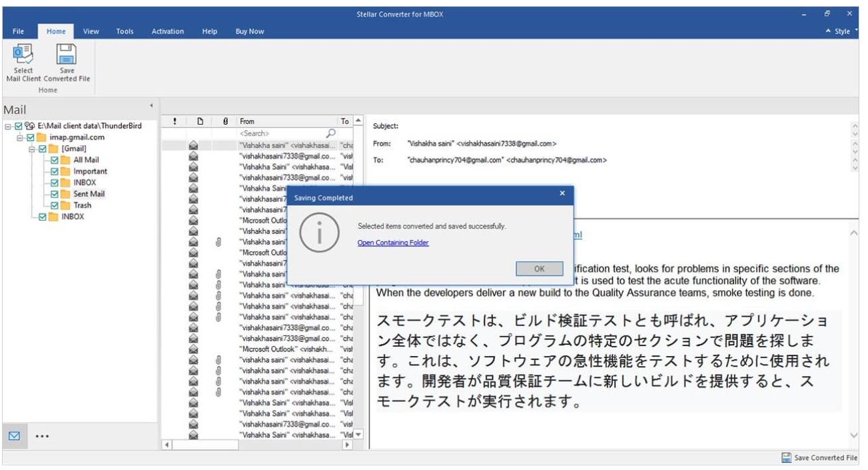The image size is (868, 470).
Task: Uncheck the INBOX checkbox between Important and Sent Mail
Action: point(55,183)
